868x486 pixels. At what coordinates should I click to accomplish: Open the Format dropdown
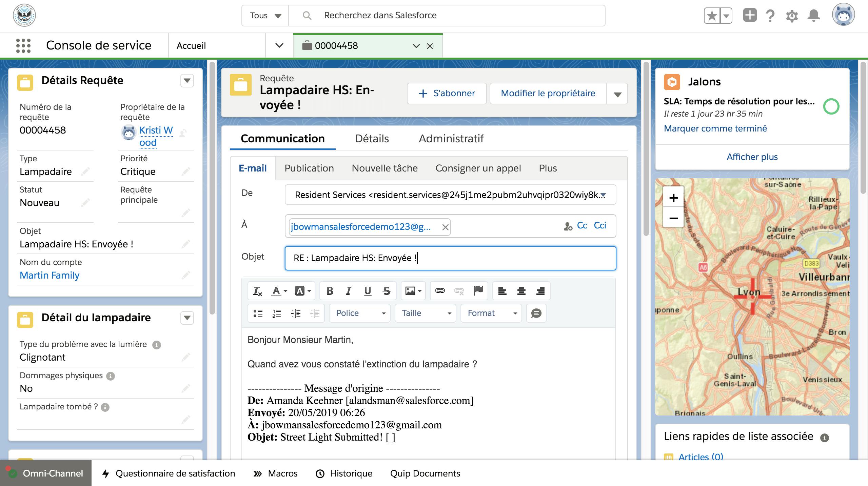coord(491,313)
